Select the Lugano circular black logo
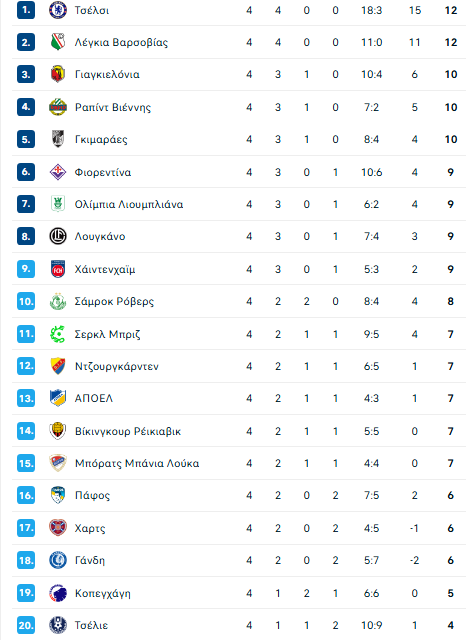The image size is (466, 640). 58,236
